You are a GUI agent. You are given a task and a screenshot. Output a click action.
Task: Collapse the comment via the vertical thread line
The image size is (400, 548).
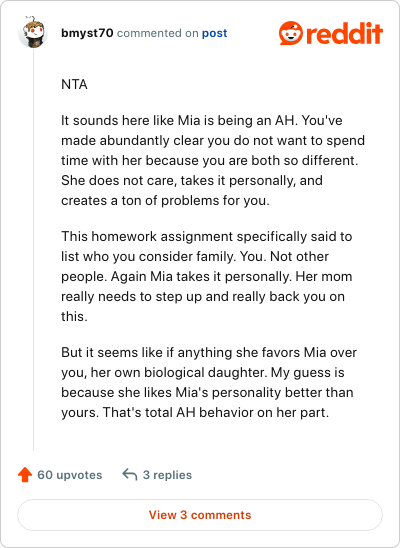(x=34, y=250)
